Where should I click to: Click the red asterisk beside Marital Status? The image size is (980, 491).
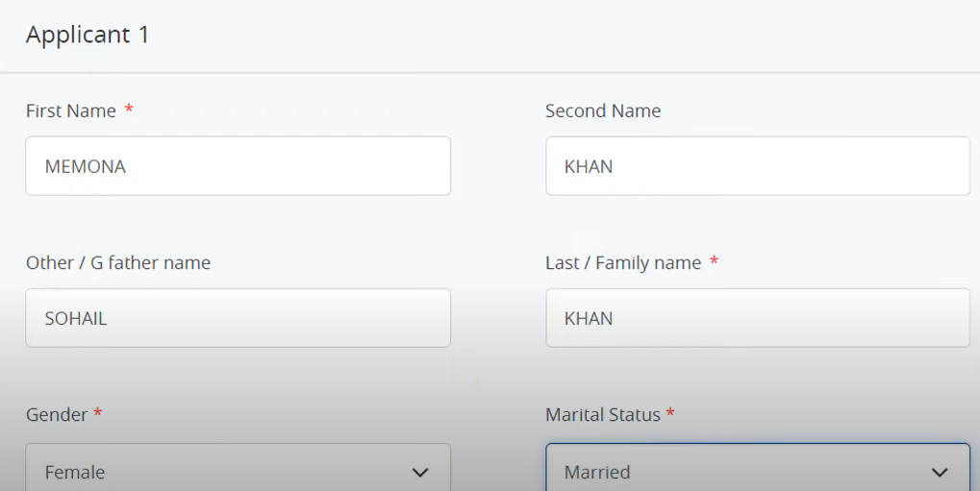tap(670, 412)
